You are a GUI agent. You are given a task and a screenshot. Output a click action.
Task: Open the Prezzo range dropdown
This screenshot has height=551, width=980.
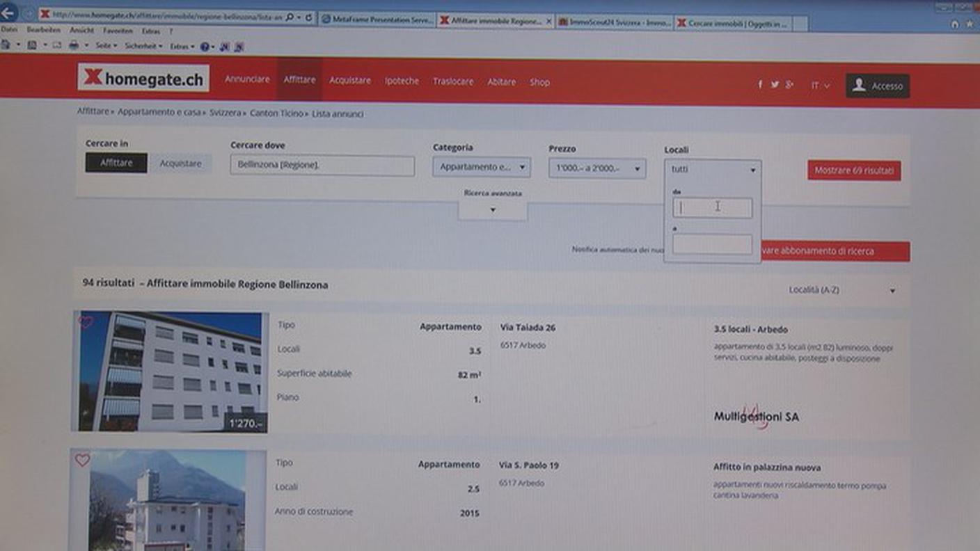(596, 168)
